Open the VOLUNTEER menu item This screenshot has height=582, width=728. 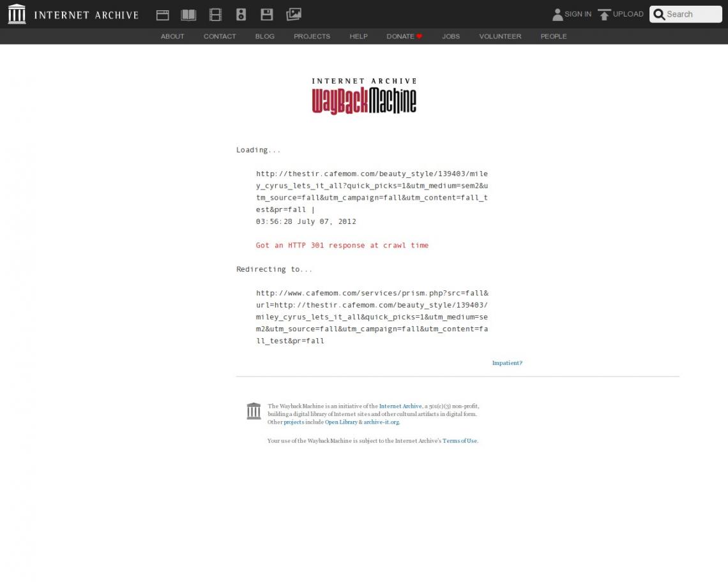pos(500,36)
